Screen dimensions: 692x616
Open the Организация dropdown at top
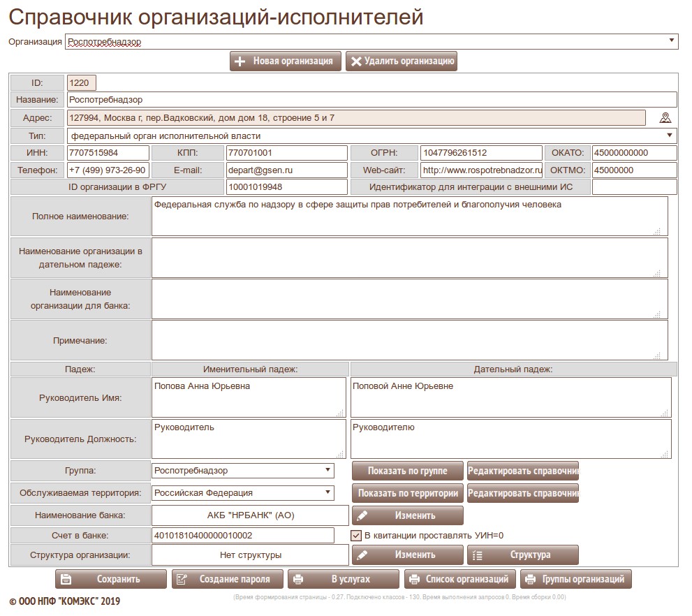click(x=371, y=42)
